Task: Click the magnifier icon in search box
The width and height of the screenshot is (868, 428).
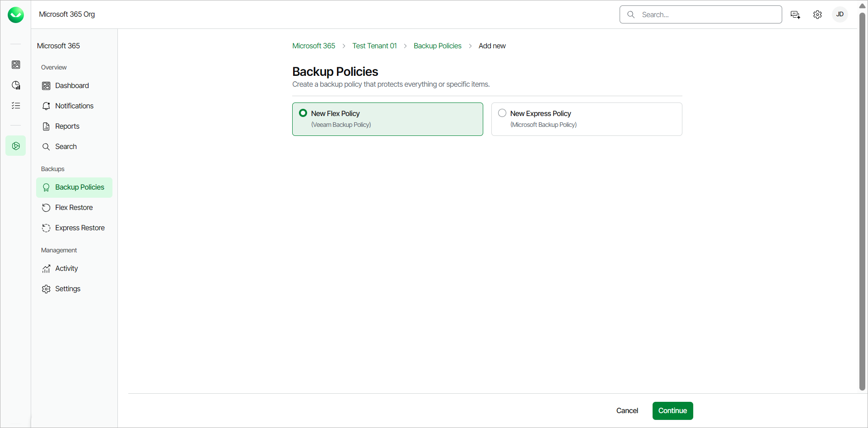Action: (631, 14)
